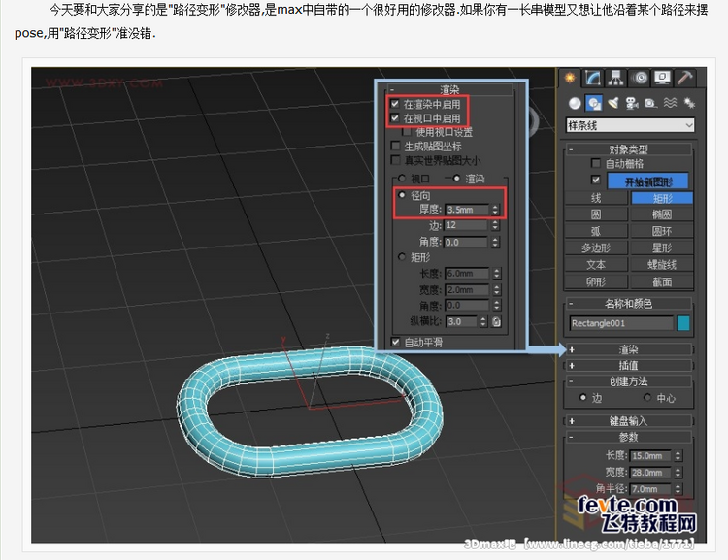Open the 样条线 shape type dropdown

click(x=630, y=125)
